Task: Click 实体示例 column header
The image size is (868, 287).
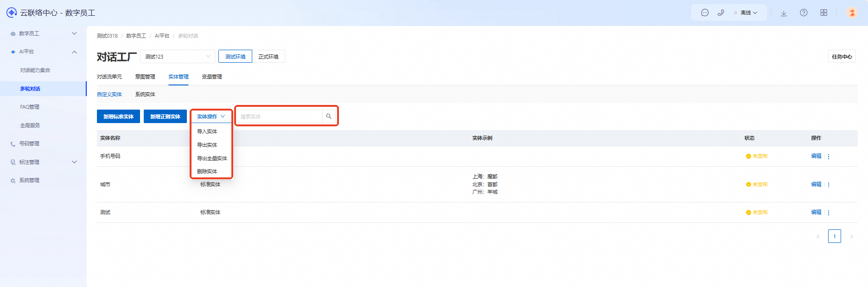Action: (x=482, y=138)
